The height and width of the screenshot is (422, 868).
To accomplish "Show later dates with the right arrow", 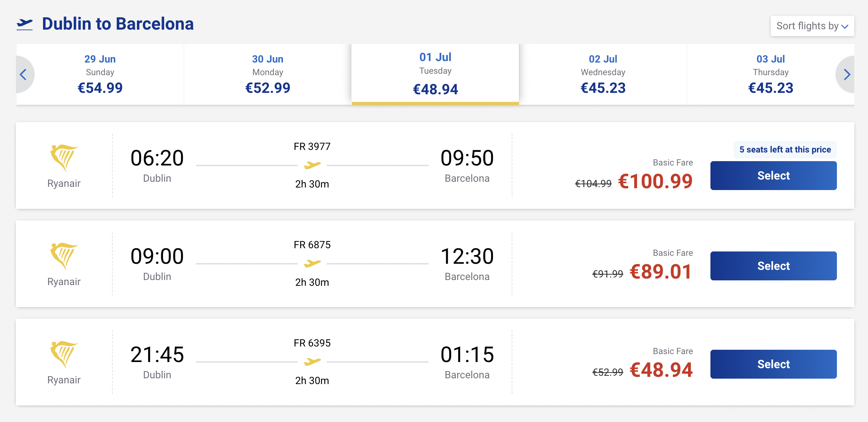I will pyautogui.click(x=847, y=75).
